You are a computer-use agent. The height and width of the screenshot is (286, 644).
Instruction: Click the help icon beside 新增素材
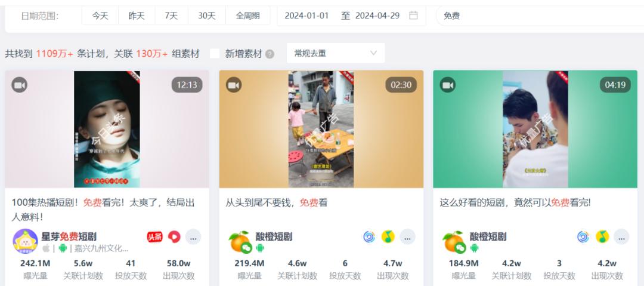(270, 54)
